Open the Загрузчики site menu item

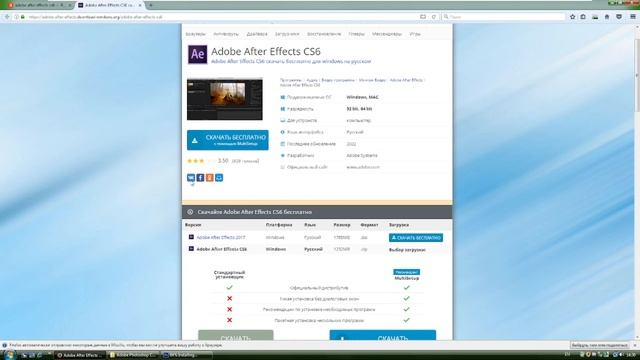287,34
